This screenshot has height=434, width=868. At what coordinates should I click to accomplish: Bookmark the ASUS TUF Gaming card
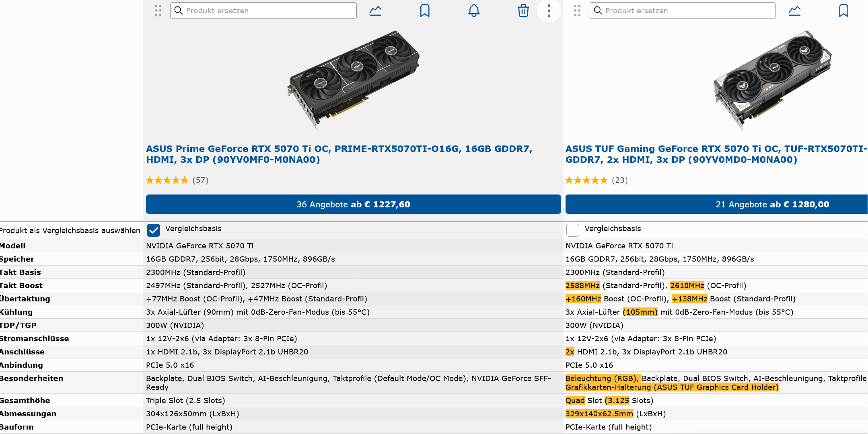pos(843,10)
